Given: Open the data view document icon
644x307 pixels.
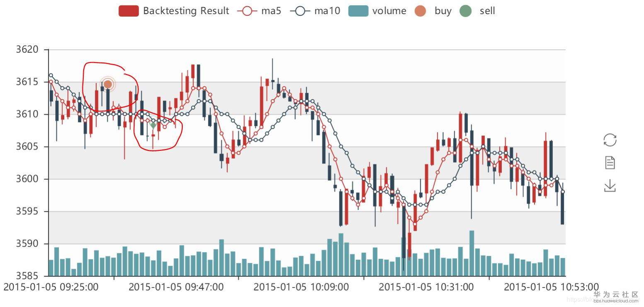Looking at the screenshot, I should click(x=610, y=162).
